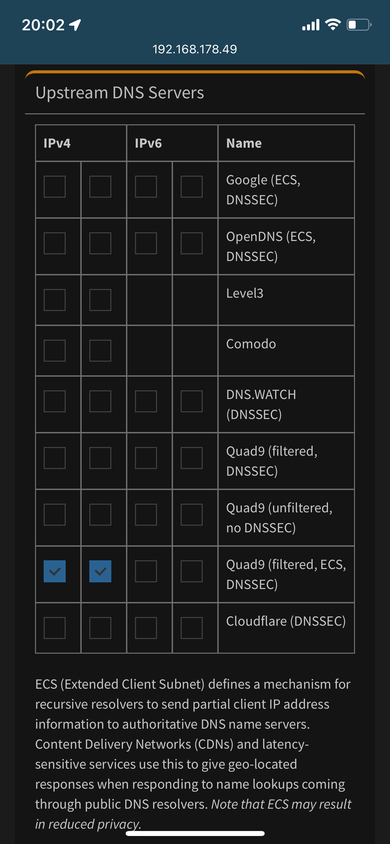Enable first IPv4 checkbox for Cloudflare
Viewport: 390px width, 844px height.
55,628
